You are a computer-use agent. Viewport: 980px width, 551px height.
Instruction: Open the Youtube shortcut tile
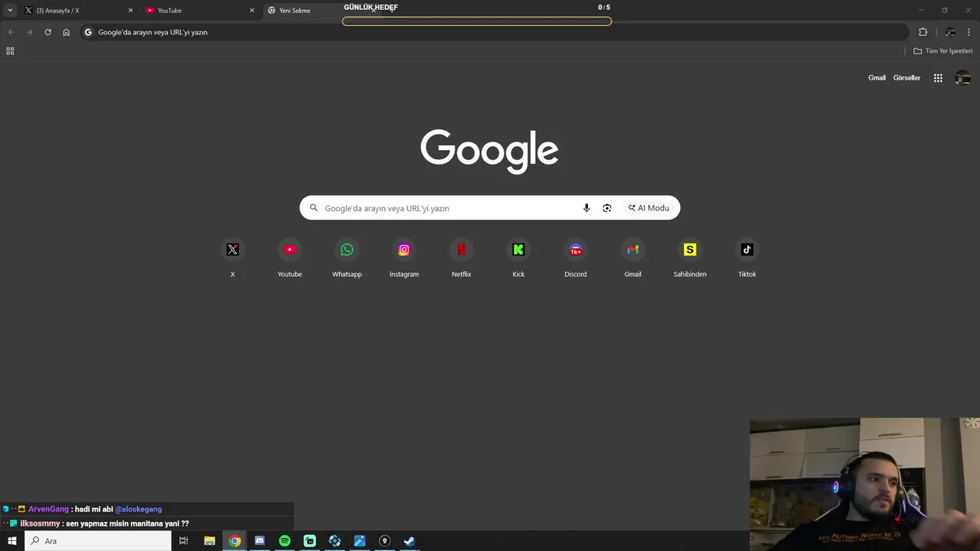click(x=289, y=258)
